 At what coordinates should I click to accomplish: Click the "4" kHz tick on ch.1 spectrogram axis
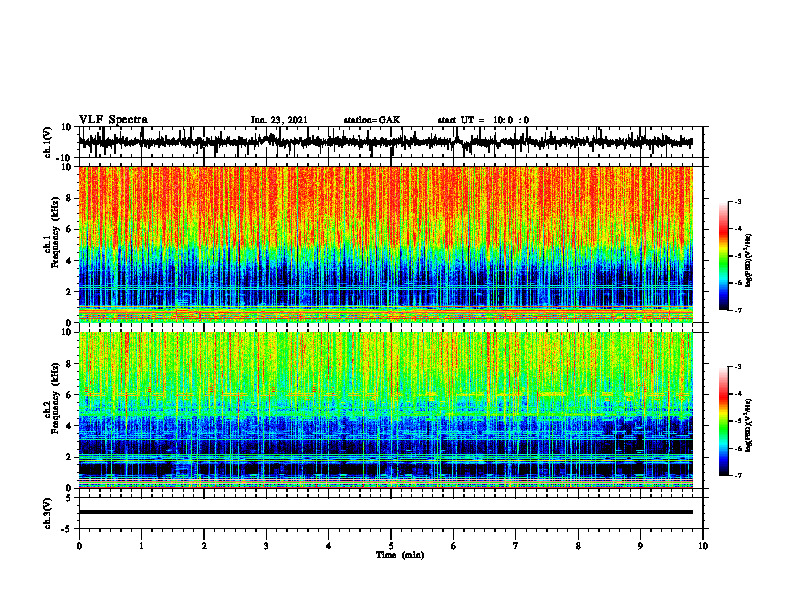click(69, 261)
